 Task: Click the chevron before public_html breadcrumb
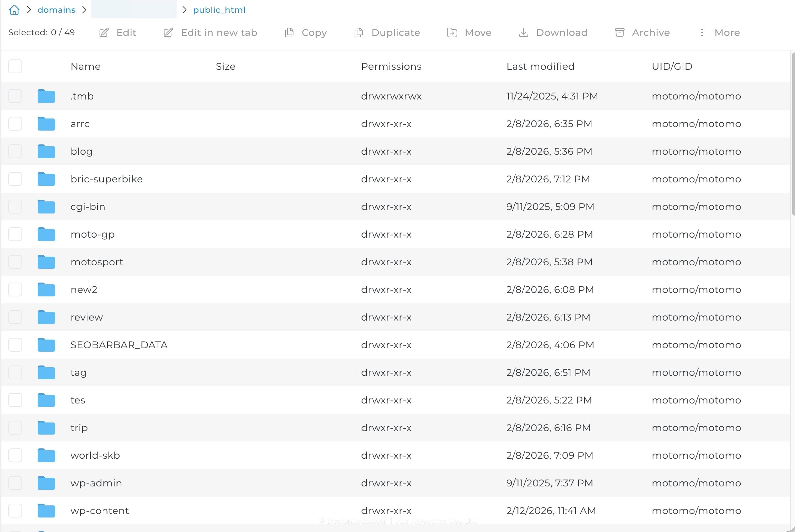pos(184,10)
